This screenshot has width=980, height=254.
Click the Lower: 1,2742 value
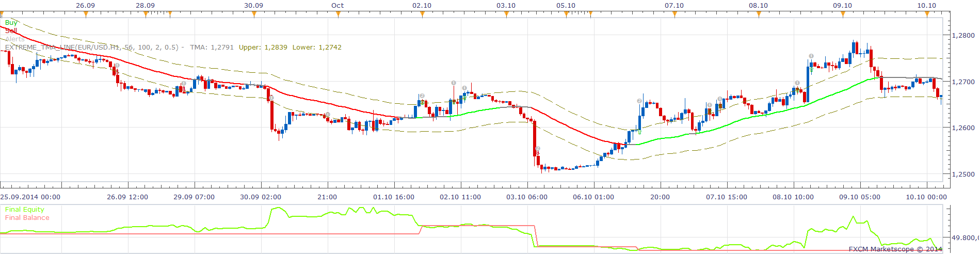(317, 47)
